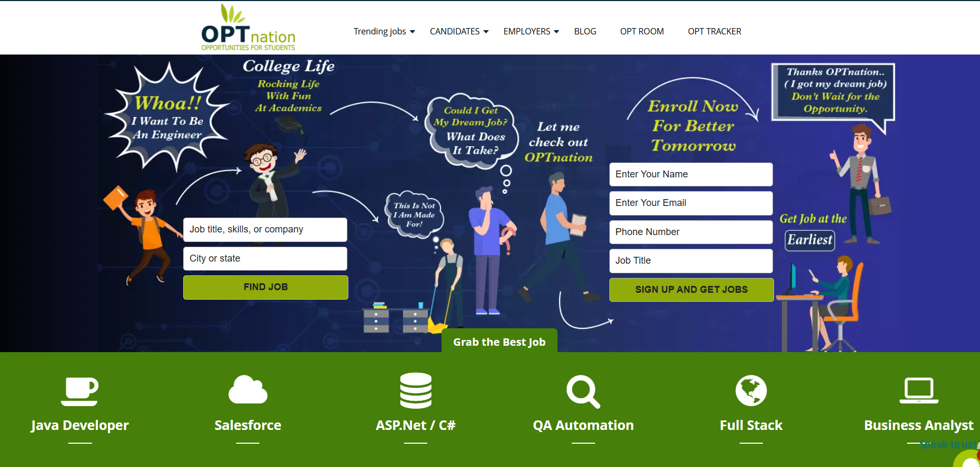Select the Business Analyst laptop icon

tap(919, 391)
